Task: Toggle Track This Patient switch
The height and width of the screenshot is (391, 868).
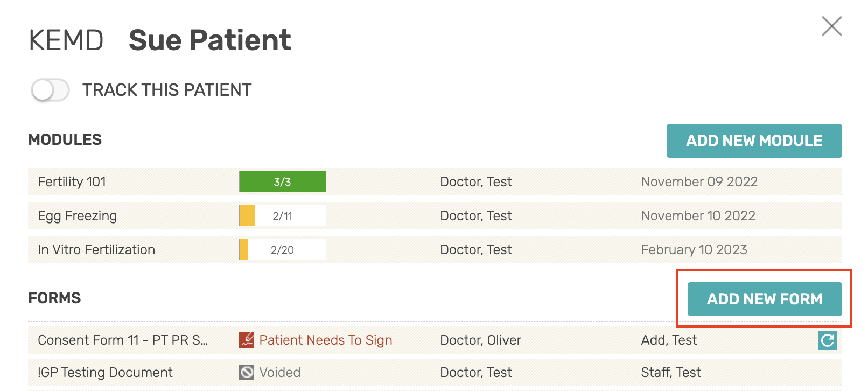Action: coord(50,90)
